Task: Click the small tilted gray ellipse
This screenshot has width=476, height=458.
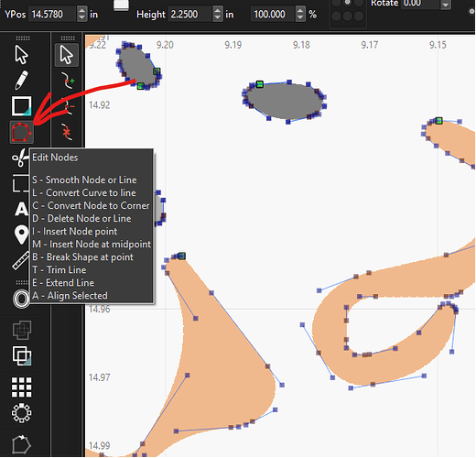Action: click(138, 66)
